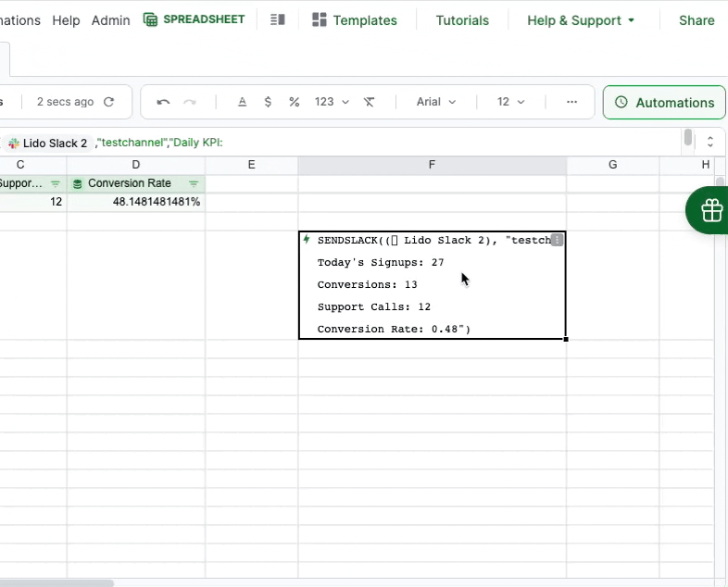
Task: Open the Automations panel button
Action: click(664, 102)
